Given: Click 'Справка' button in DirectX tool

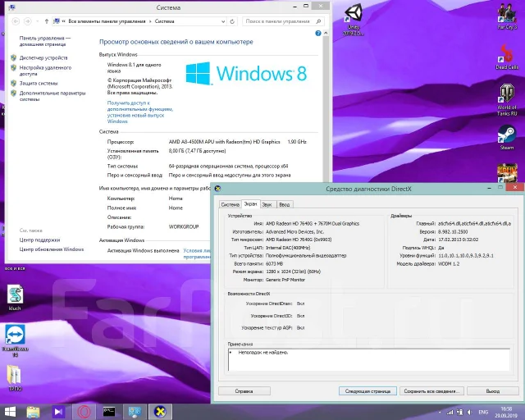Looking at the screenshot, I should [244, 391].
